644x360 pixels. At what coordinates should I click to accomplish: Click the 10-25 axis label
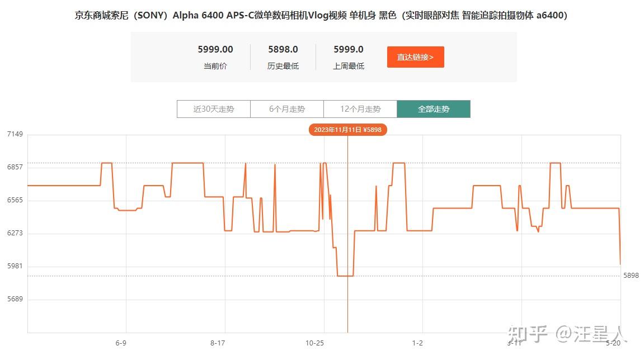314,344
